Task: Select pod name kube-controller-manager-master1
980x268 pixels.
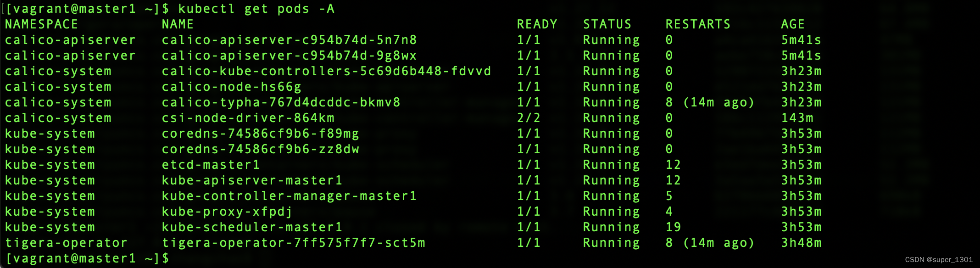Action: [x=290, y=196]
